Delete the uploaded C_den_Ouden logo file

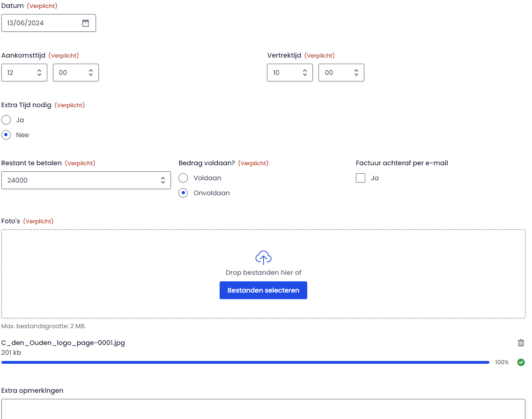(521, 343)
